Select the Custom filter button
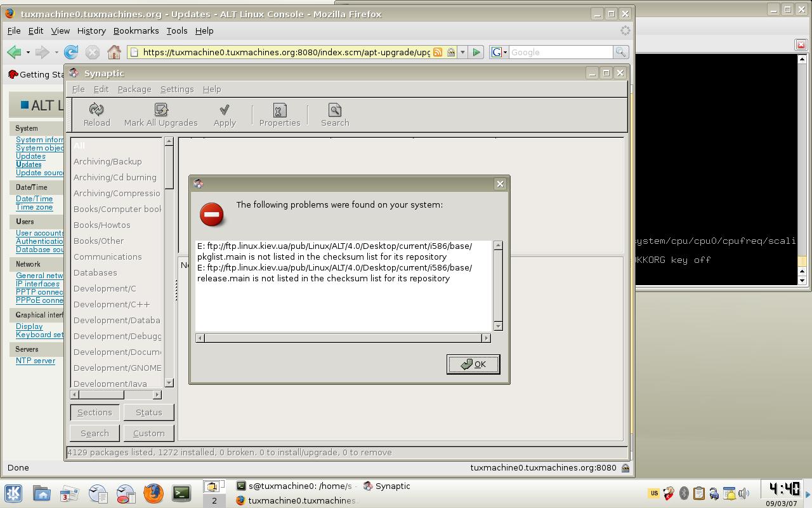 click(x=148, y=433)
